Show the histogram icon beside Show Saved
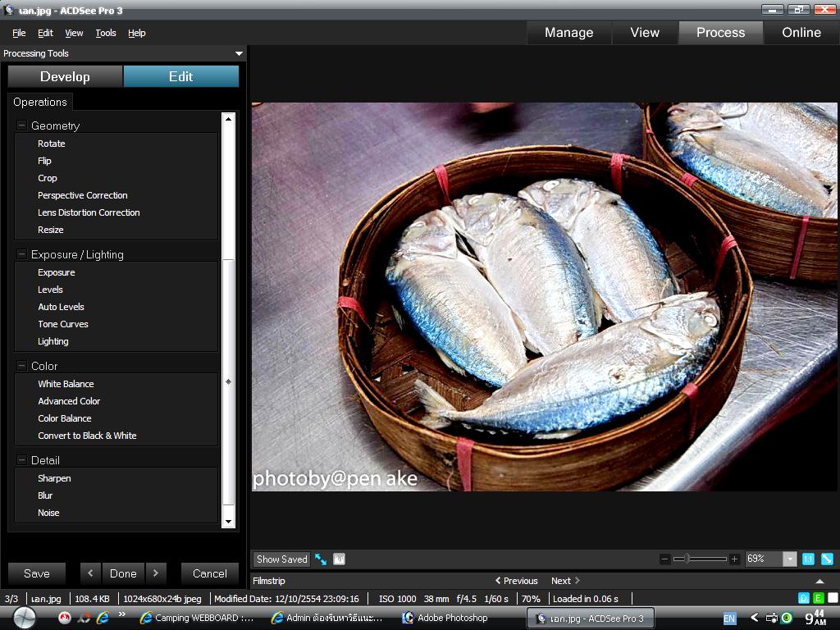 (x=339, y=559)
